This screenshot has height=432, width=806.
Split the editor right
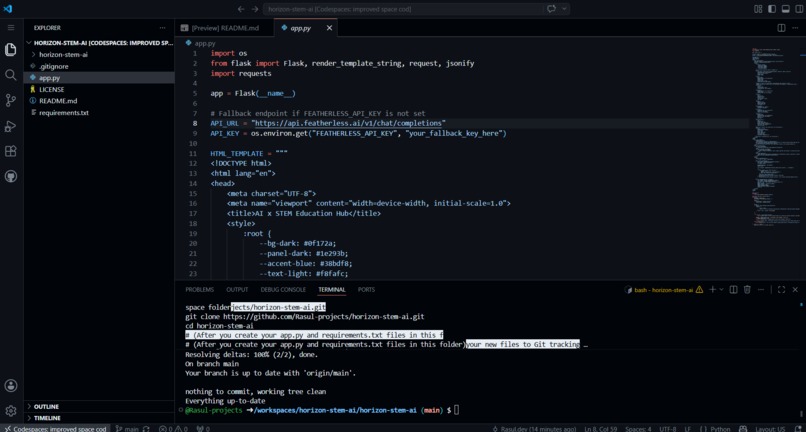coord(781,28)
